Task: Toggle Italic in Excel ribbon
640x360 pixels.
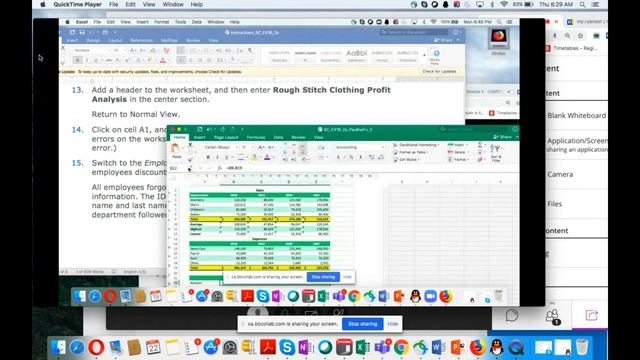Action: [217, 157]
